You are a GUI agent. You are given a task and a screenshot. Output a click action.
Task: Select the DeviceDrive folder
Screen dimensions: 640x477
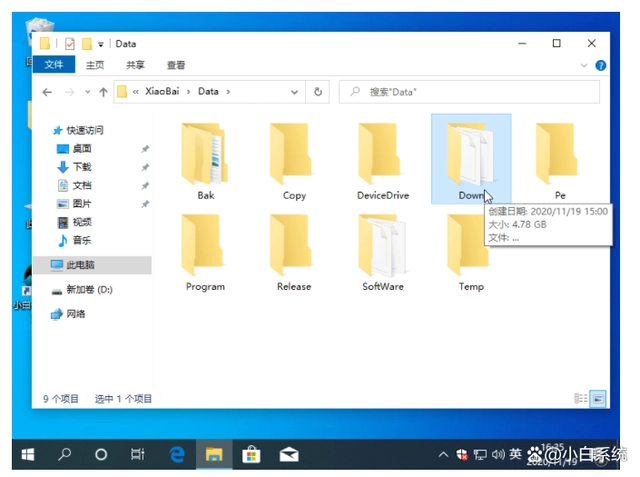383,161
